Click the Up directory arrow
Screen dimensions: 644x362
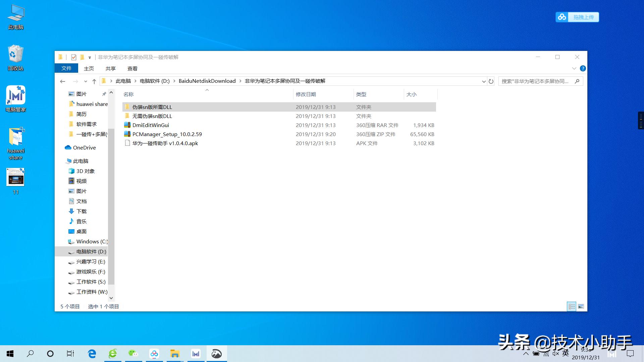click(94, 81)
